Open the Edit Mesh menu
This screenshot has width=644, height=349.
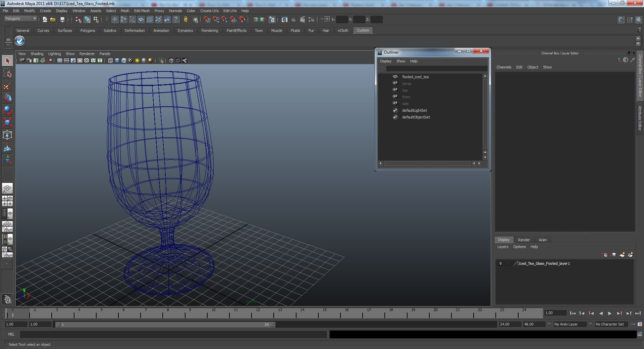tap(142, 11)
